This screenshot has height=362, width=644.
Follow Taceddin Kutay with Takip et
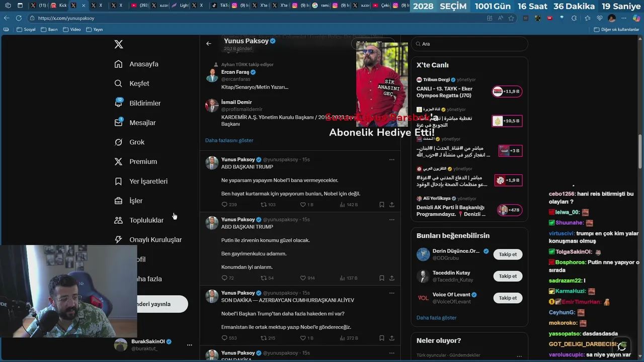[x=508, y=276]
